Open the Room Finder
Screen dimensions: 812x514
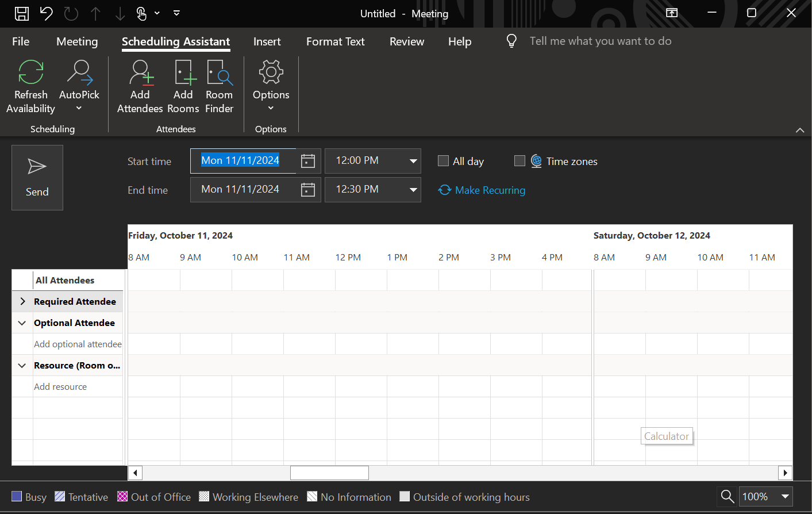(x=219, y=73)
